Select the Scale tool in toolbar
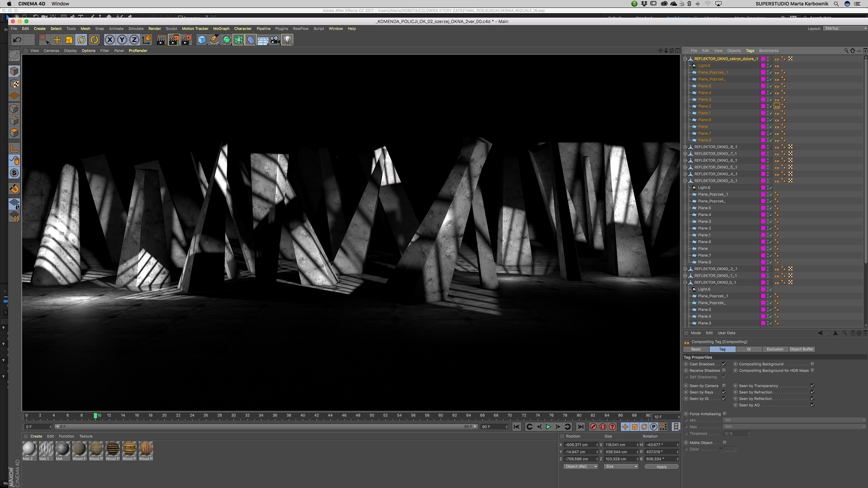This screenshot has height=488, width=868. pyautogui.click(x=69, y=40)
